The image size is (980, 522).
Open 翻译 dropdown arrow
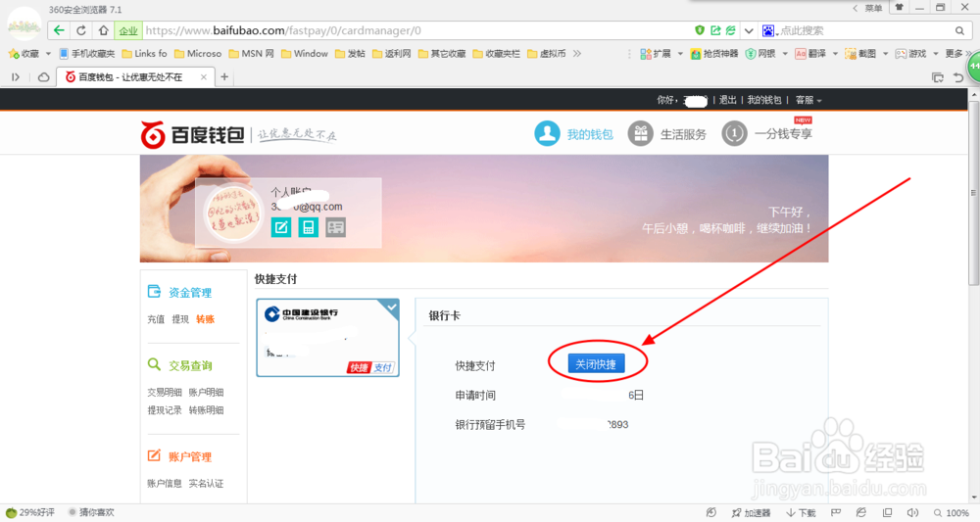[x=835, y=54]
